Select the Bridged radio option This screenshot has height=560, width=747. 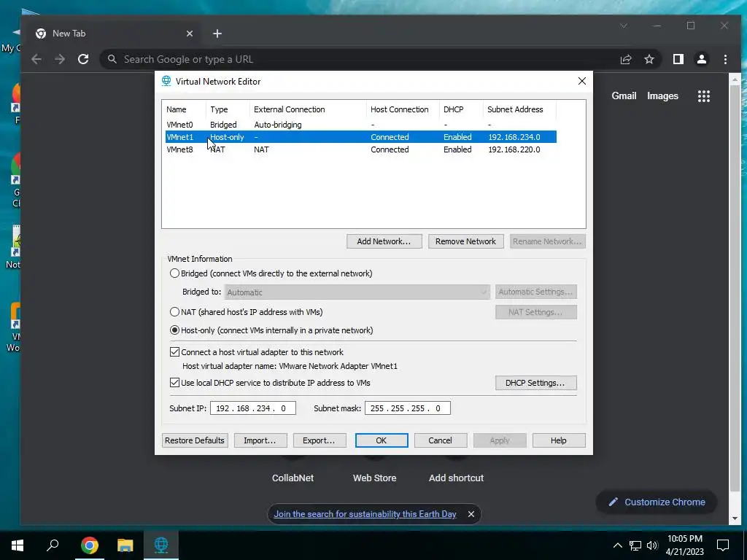pyautogui.click(x=175, y=273)
